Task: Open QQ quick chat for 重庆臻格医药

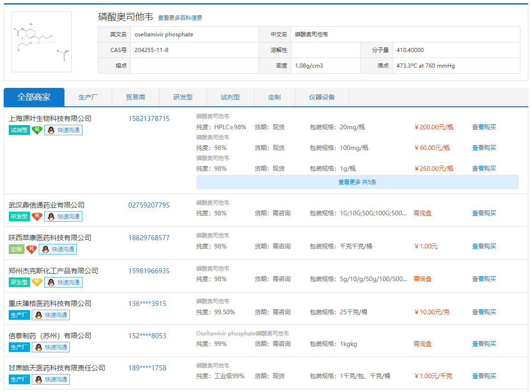Action: click(x=51, y=315)
